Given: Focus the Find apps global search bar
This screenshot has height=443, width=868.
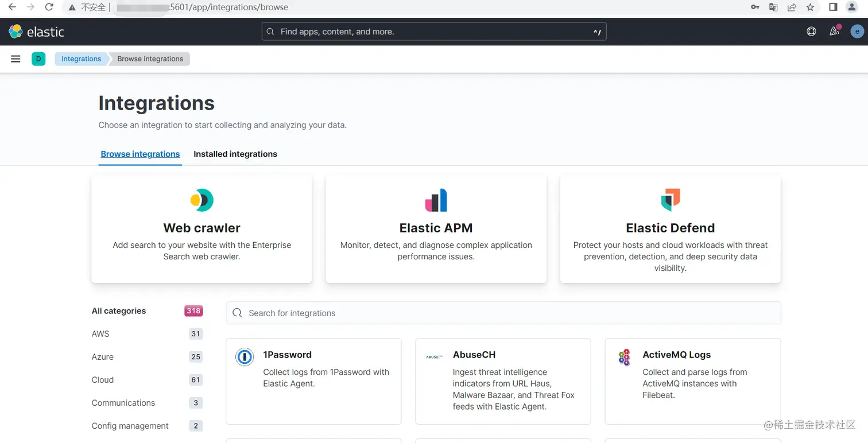Looking at the screenshot, I should 434,32.
